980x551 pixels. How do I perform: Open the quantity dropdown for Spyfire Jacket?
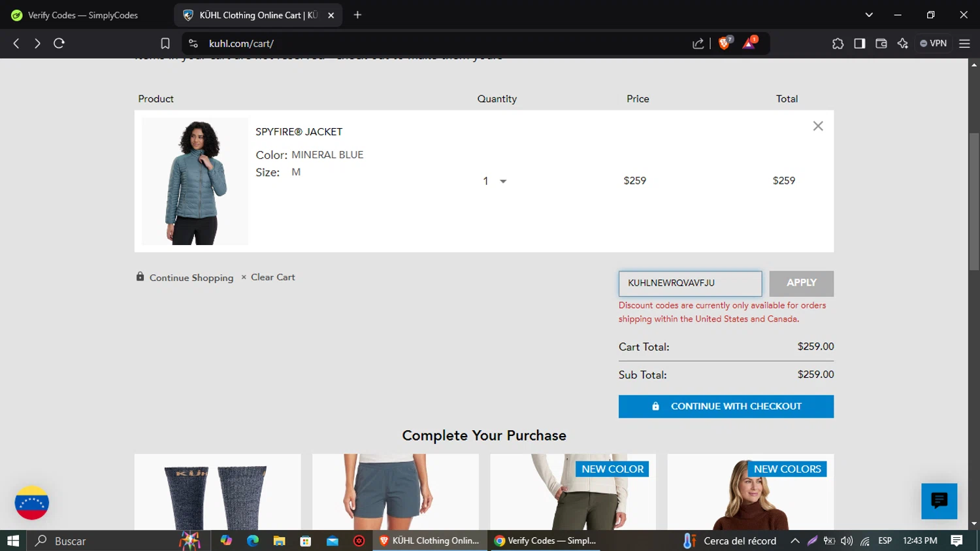[x=495, y=181]
